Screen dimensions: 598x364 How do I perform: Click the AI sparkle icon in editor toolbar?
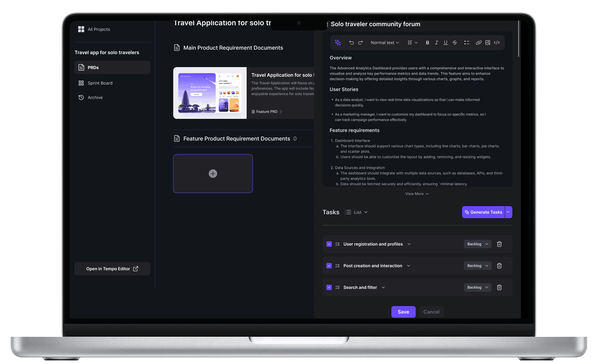pos(338,42)
